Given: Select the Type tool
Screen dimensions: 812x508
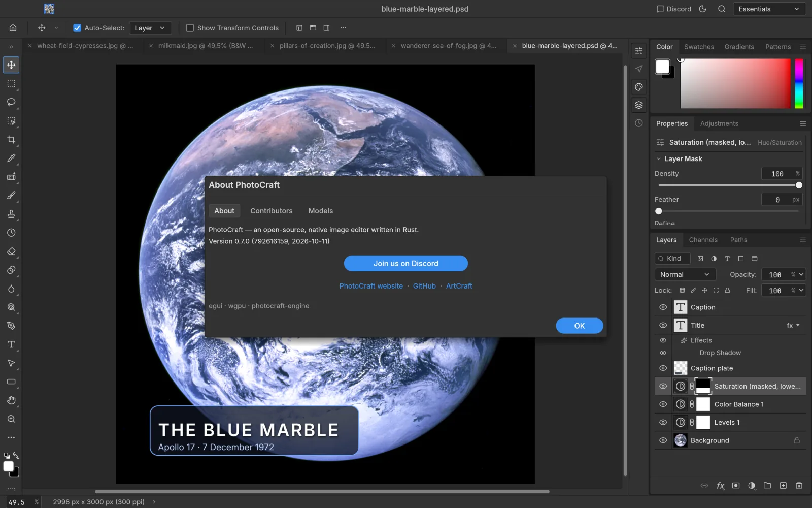Looking at the screenshot, I should 11,344.
